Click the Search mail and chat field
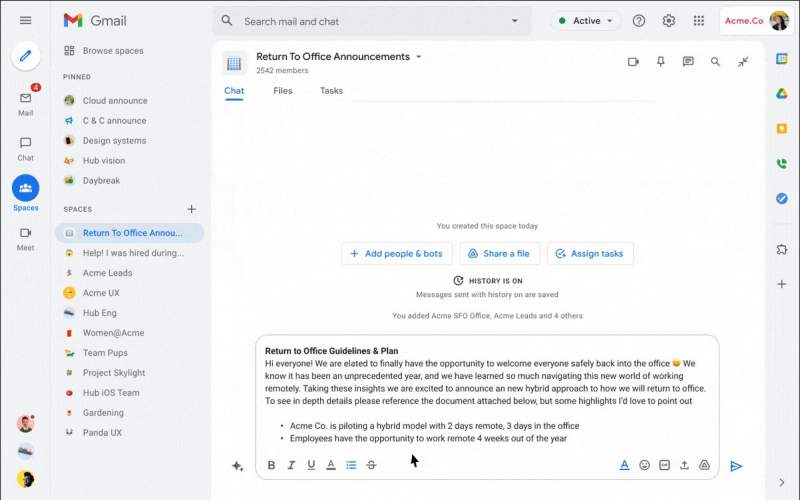 click(371, 21)
